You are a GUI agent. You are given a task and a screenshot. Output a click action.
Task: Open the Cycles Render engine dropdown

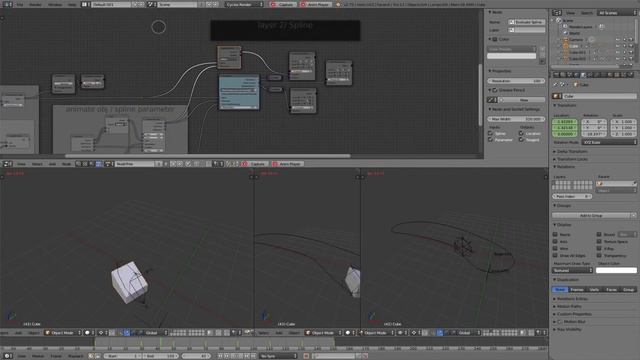pos(244,4)
